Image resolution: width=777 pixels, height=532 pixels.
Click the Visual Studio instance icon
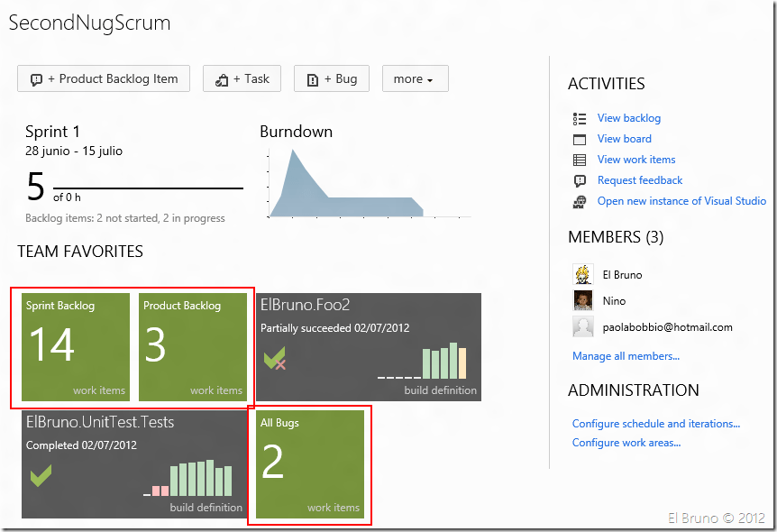[580, 201]
